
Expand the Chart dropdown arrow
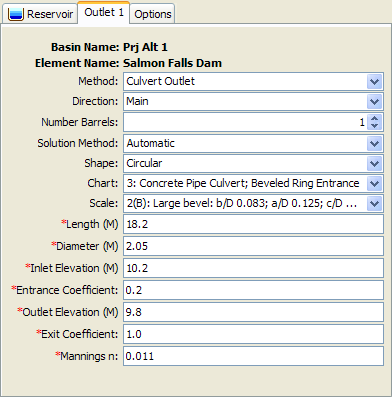click(x=374, y=184)
